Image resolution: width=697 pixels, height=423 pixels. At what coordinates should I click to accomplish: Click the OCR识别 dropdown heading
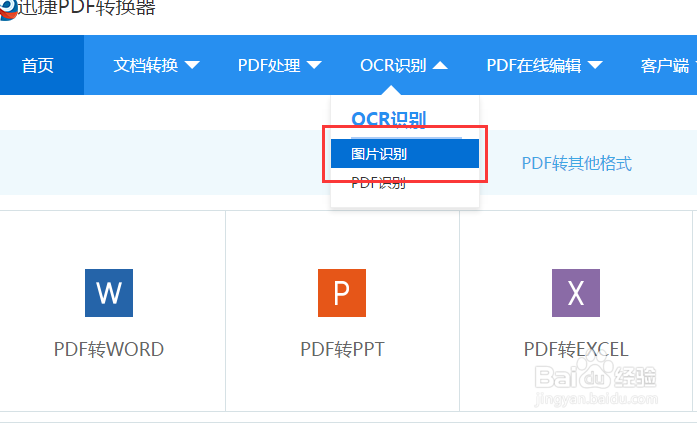click(389, 119)
